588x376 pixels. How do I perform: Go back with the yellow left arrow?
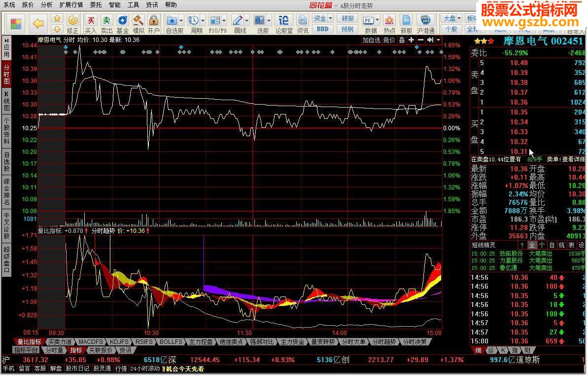[38, 24]
